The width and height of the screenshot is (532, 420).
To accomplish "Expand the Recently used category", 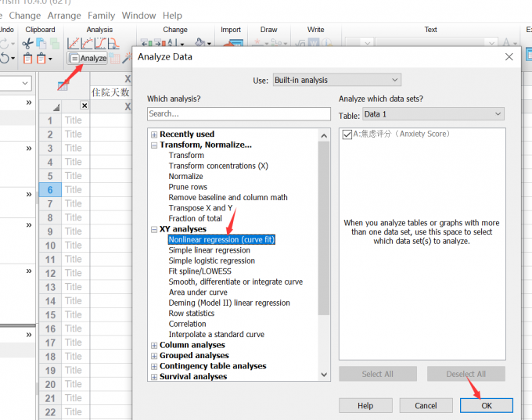I will (153, 135).
